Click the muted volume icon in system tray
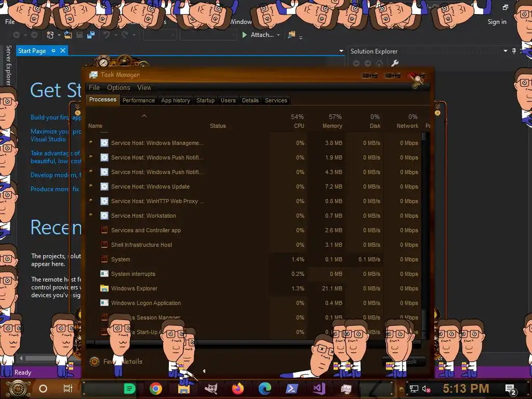The image size is (532, 399). pos(426,389)
